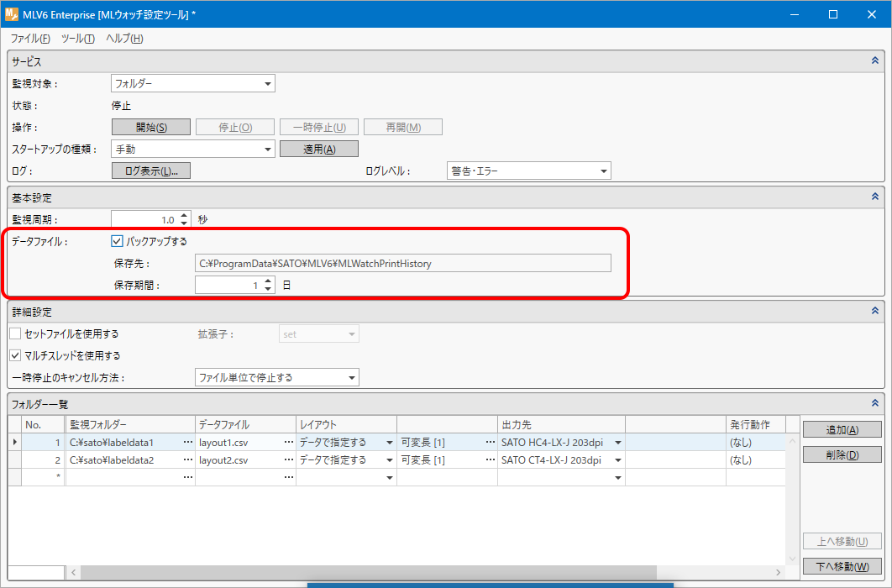Image resolution: width=892 pixels, height=588 pixels.
Task: Apply startup type with 適用(A)
Action: tap(319, 149)
